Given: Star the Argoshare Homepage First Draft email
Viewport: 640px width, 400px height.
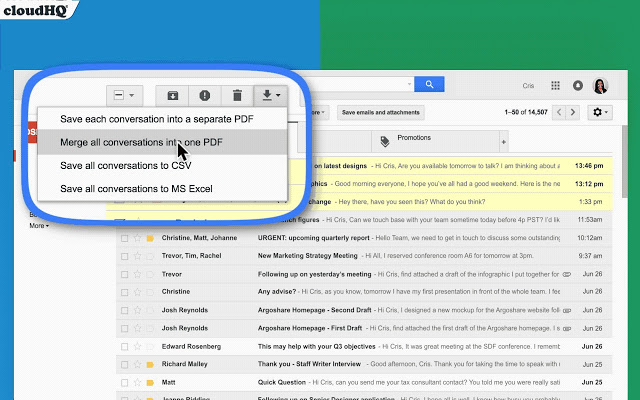Looking at the screenshot, I should [x=138, y=328].
